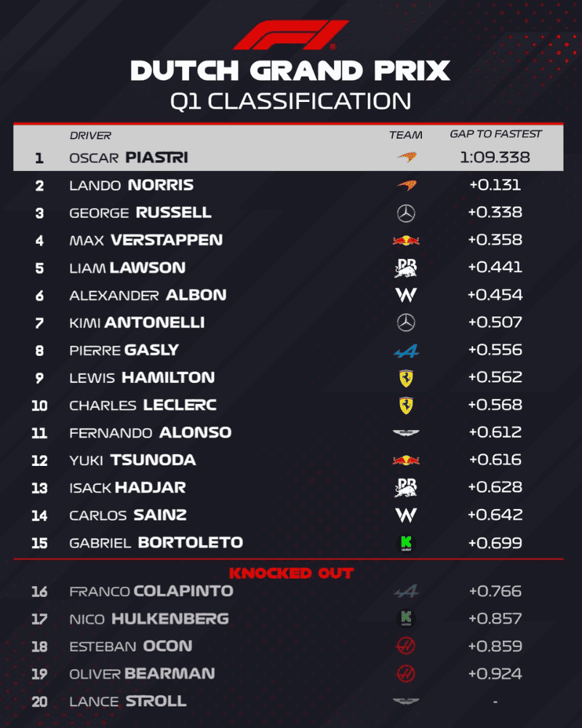
Task: Click the Williams logo beside Alexander Albon
Action: (x=406, y=295)
